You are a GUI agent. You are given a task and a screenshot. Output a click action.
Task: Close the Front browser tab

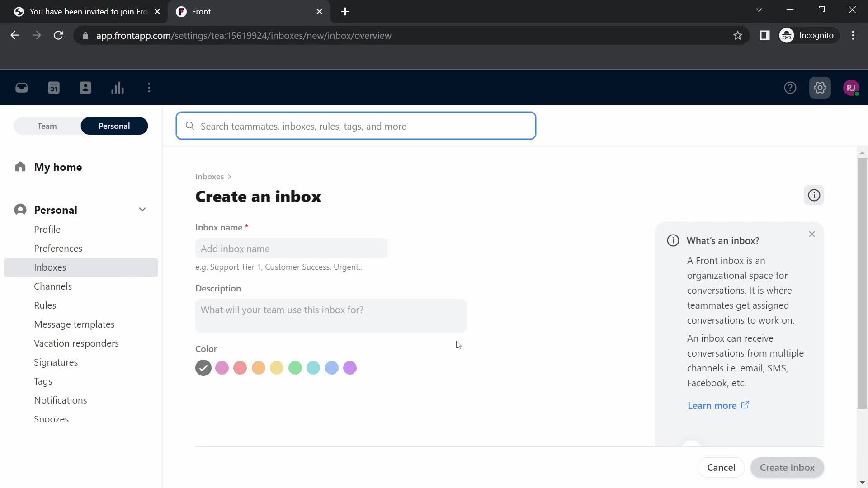pyautogui.click(x=319, y=12)
